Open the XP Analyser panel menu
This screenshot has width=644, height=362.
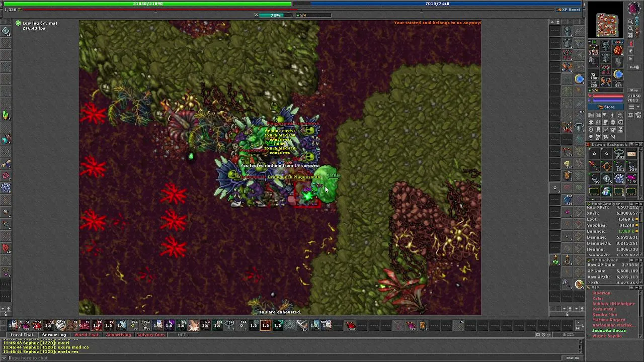coord(631,260)
